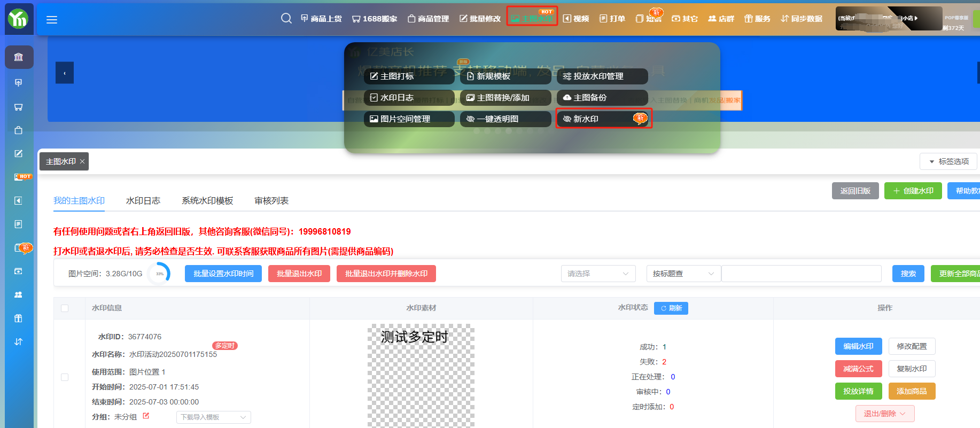This screenshot has width=980, height=428.
Task: Switch to the 水印日志 tab
Action: click(x=143, y=201)
